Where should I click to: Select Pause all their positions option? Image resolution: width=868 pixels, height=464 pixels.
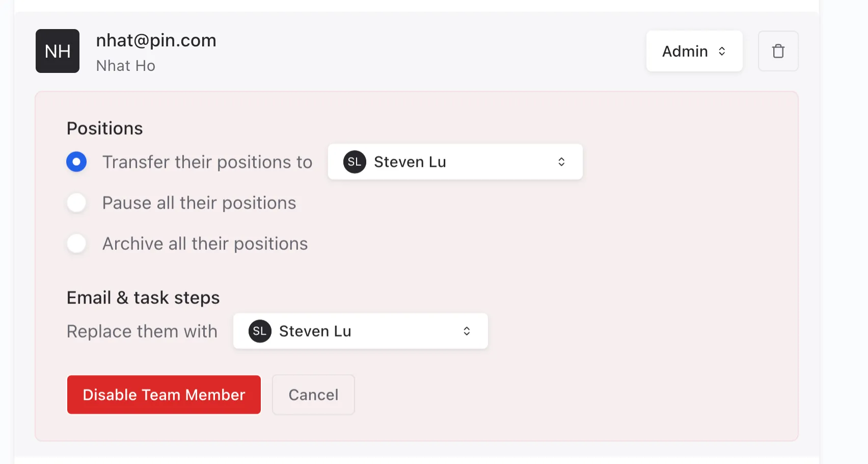[x=76, y=202]
